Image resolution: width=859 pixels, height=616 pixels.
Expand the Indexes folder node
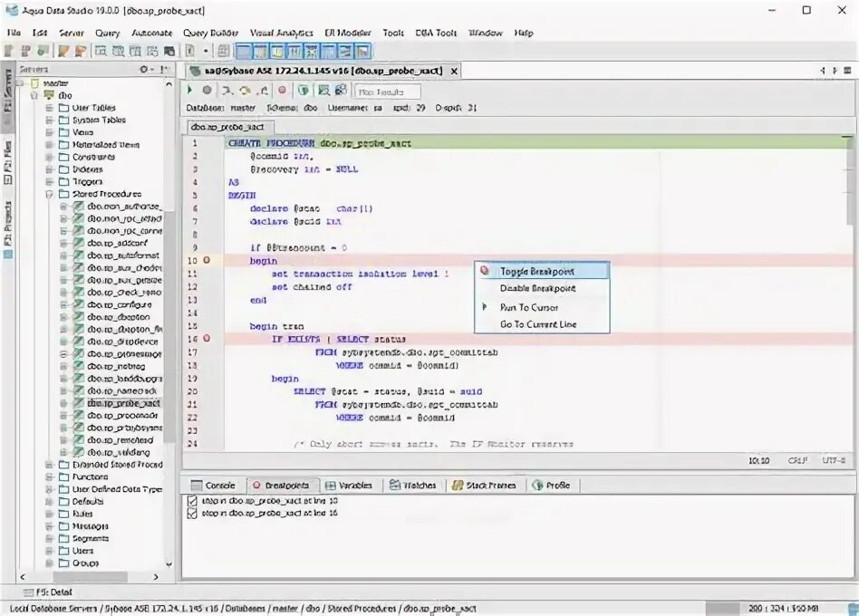point(49,169)
